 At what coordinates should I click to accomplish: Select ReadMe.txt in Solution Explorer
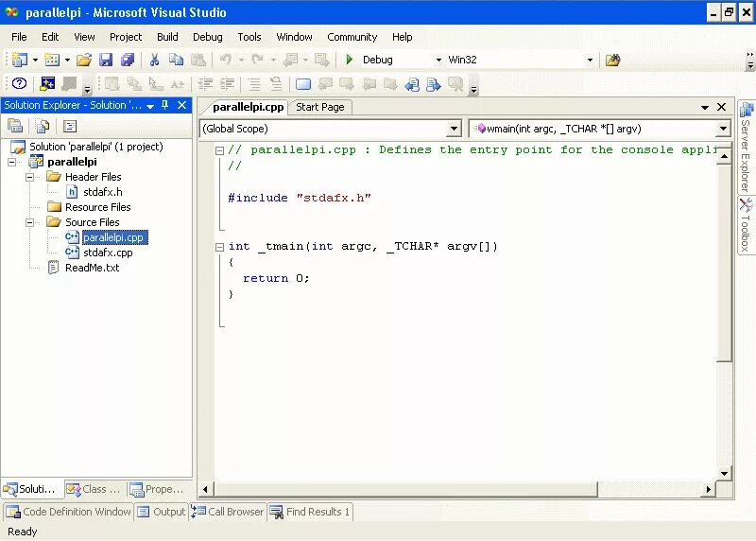pos(92,268)
